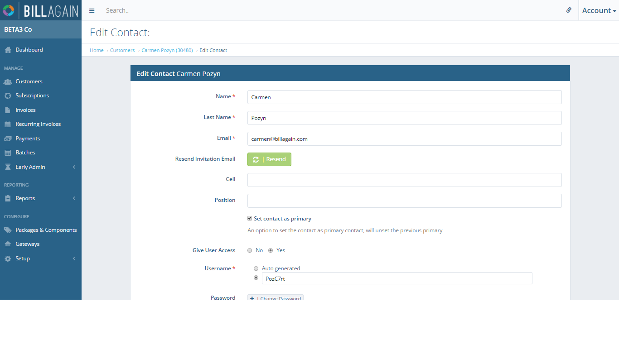
Task: Expand the Reports submenu chevron
Action: pyautogui.click(x=74, y=198)
